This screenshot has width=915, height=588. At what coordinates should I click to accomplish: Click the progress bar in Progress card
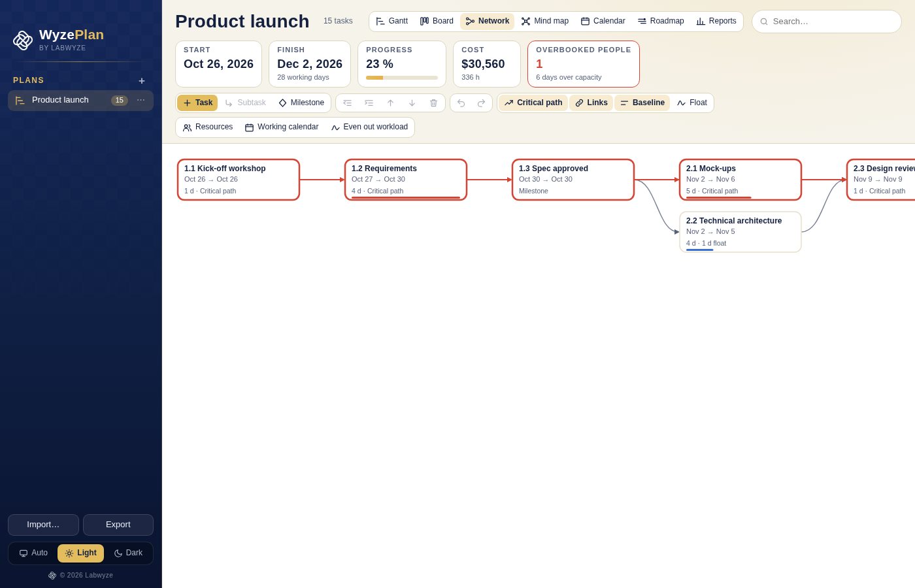[x=402, y=78]
